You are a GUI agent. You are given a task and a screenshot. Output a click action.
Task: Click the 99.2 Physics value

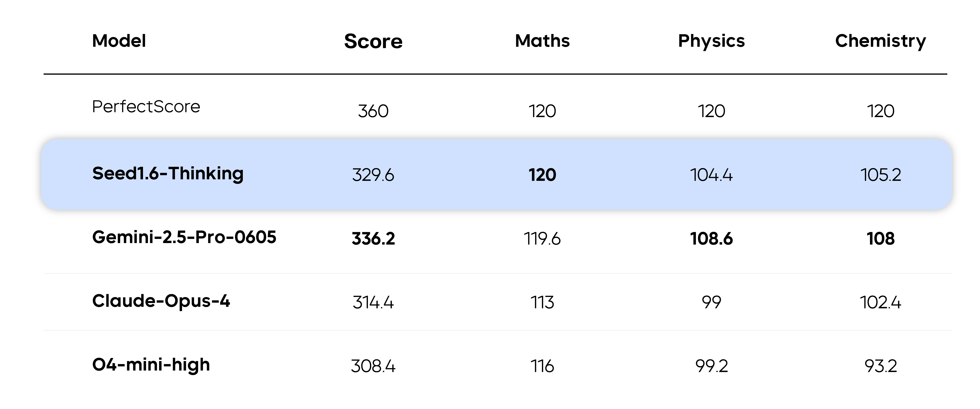tap(711, 366)
